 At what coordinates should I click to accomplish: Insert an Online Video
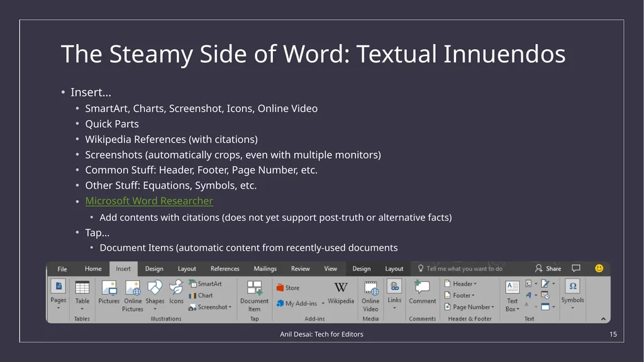[370, 296]
